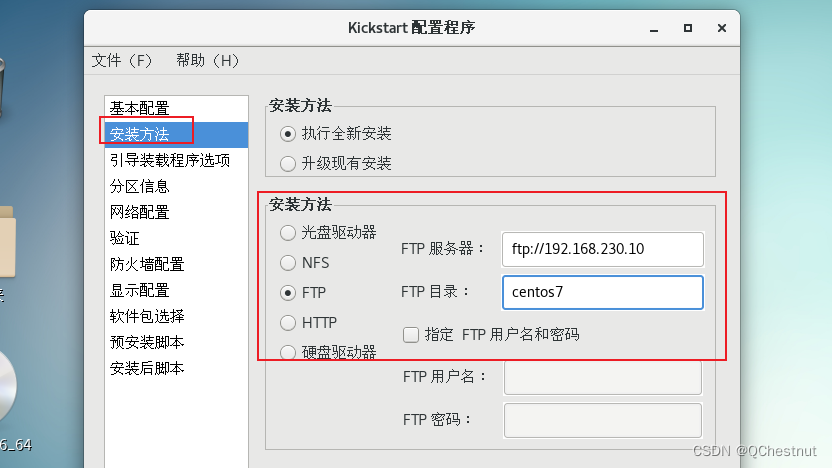Choose the 升级现有安装 radio button
The image size is (832, 468).
(x=288, y=163)
